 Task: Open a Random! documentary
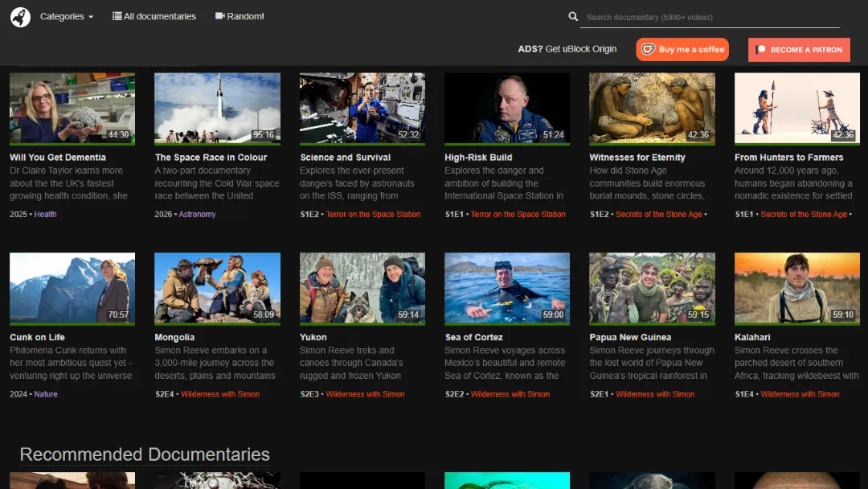click(x=240, y=17)
